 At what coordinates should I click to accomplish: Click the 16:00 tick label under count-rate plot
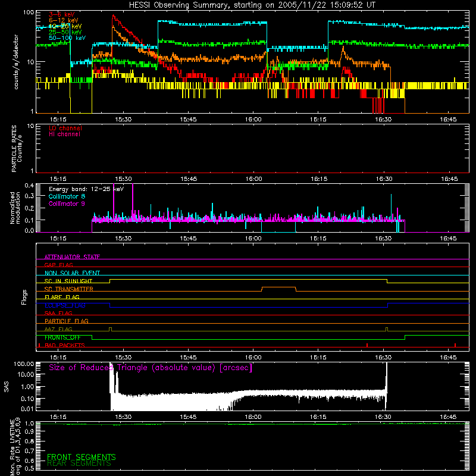253,120
